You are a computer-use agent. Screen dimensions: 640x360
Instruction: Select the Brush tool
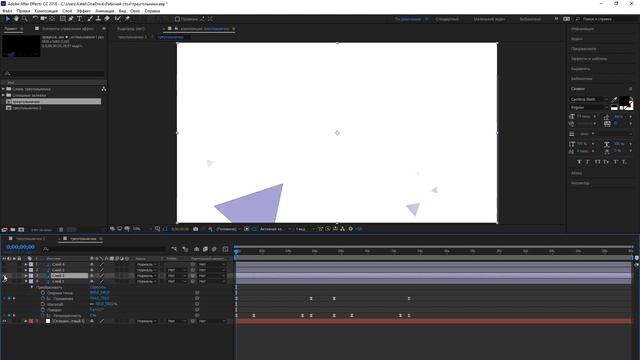(90, 19)
